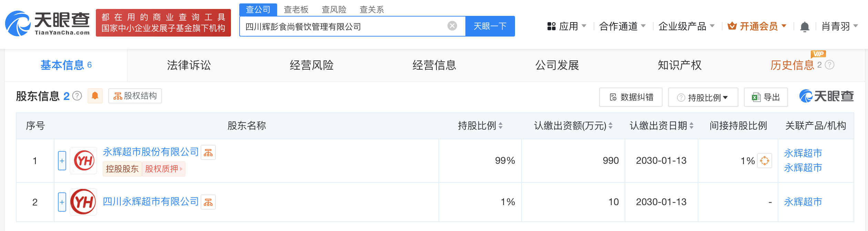
Task: Click the 间接持股比例 column header
Action: [x=738, y=126]
